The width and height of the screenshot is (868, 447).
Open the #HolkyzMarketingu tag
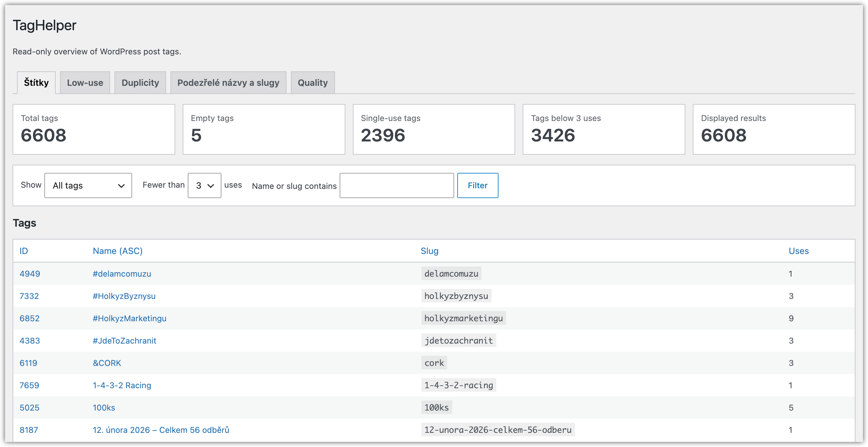[x=129, y=318]
